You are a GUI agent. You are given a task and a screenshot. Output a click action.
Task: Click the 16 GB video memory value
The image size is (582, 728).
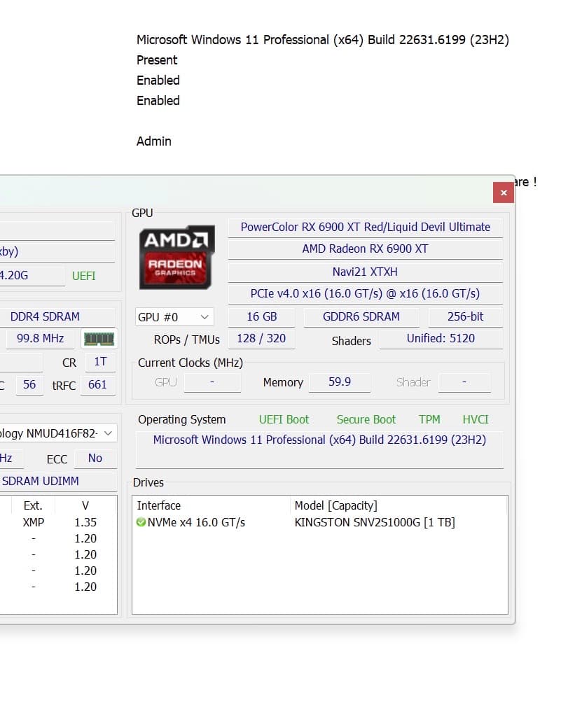click(261, 316)
